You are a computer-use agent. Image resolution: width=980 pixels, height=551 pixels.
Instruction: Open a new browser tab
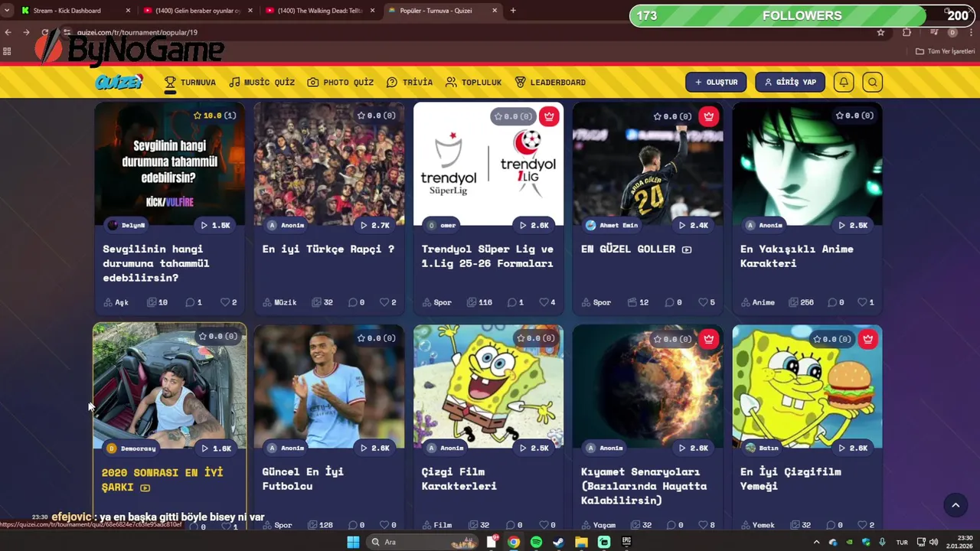(x=513, y=11)
